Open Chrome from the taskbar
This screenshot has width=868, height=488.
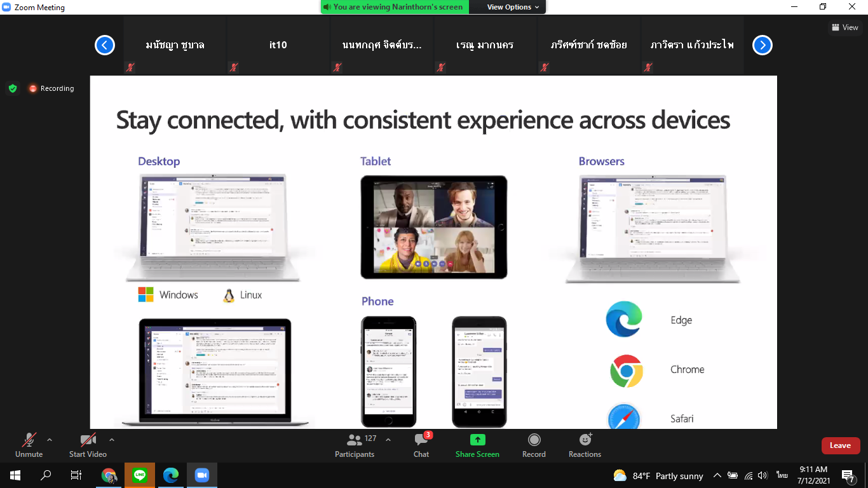pos(109,475)
